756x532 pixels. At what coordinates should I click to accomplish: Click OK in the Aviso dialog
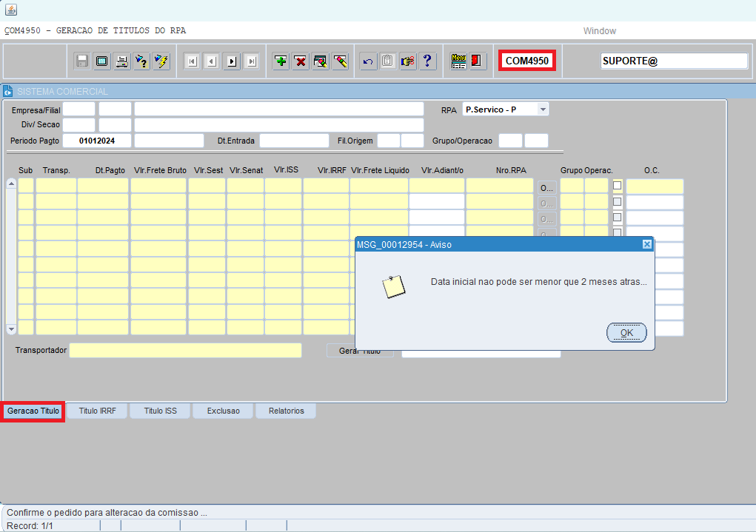[x=626, y=332]
